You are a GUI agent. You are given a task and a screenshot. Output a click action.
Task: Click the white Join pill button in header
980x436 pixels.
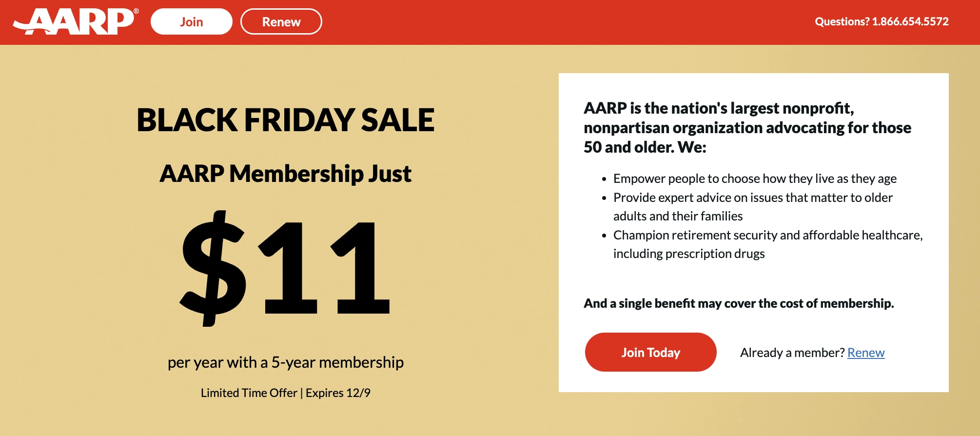click(192, 21)
